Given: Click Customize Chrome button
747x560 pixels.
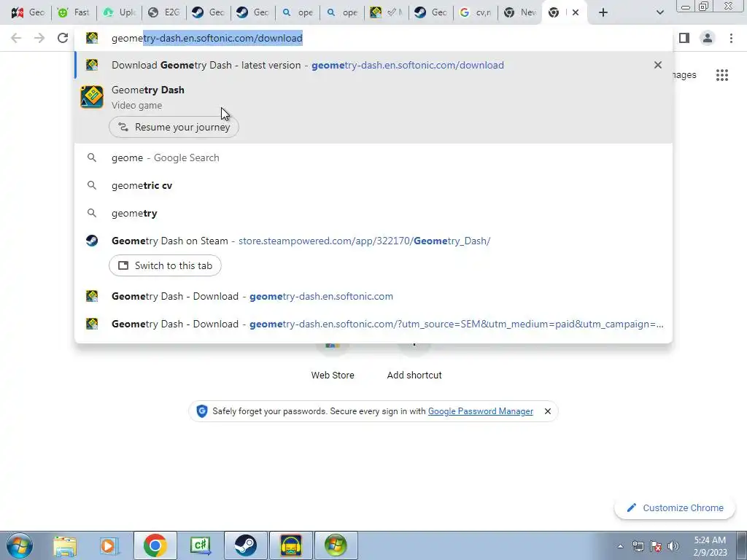Looking at the screenshot, I should pos(675,507).
